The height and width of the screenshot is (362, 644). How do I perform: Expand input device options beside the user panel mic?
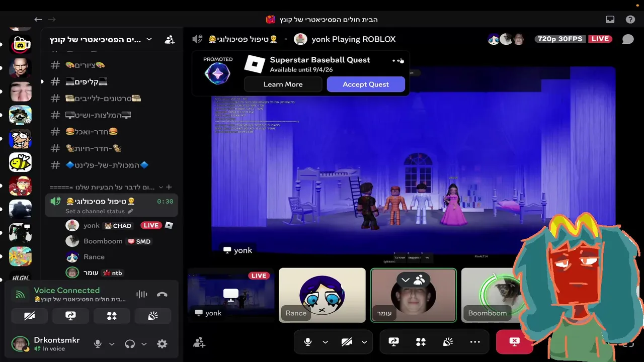tap(112, 344)
